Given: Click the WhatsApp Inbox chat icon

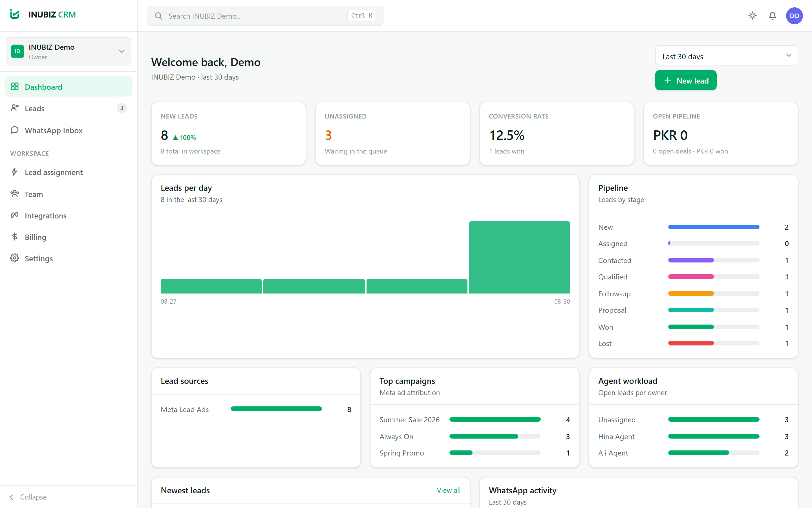Looking at the screenshot, I should click(x=14, y=130).
